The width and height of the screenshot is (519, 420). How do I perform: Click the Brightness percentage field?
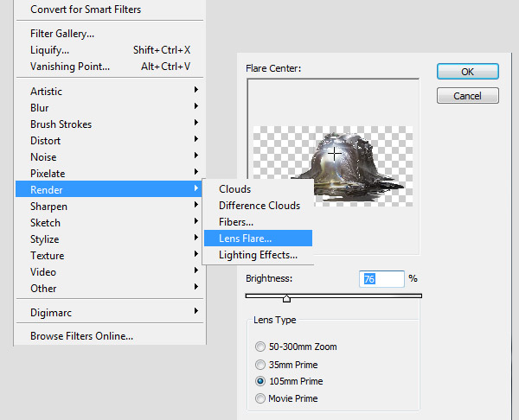click(381, 279)
